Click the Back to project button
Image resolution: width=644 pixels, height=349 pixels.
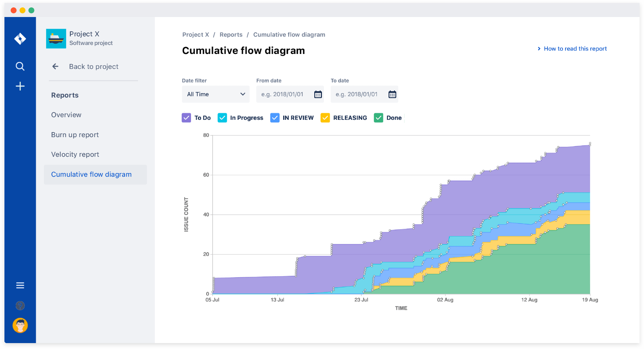tap(93, 67)
